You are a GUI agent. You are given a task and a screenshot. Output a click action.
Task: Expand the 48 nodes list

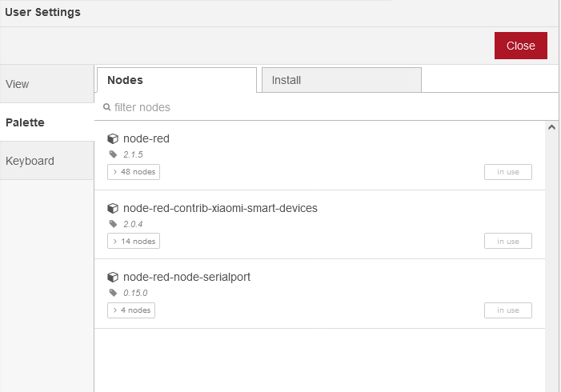134,172
